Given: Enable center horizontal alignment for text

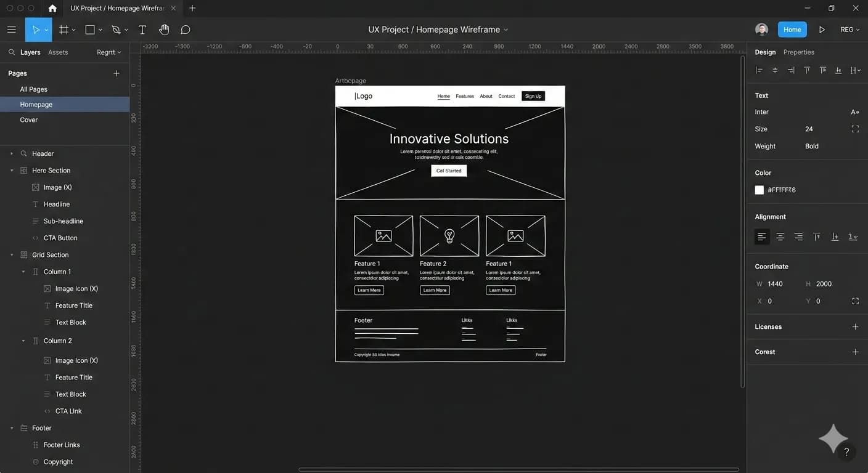Looking at the screenshot, I should 780,236.
